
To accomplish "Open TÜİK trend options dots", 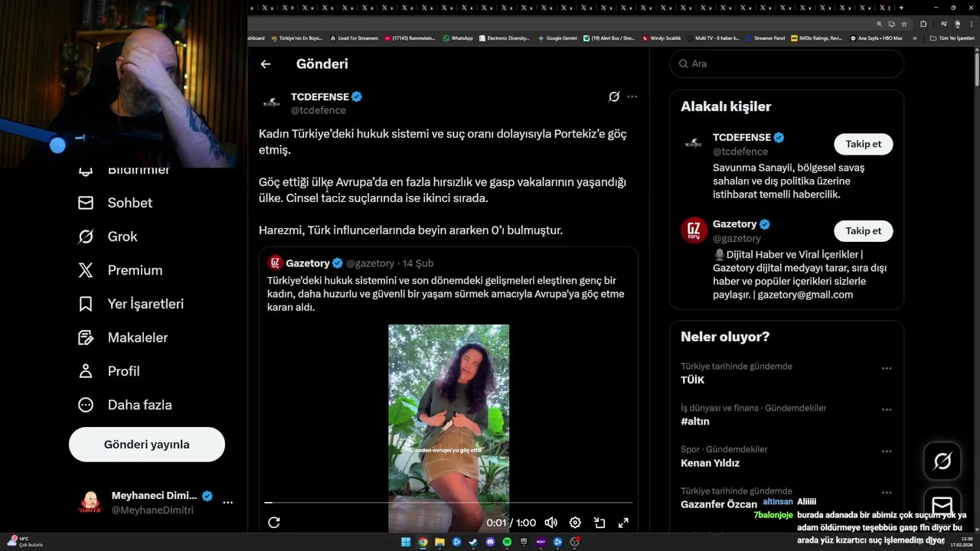I will tap(887, 368).
